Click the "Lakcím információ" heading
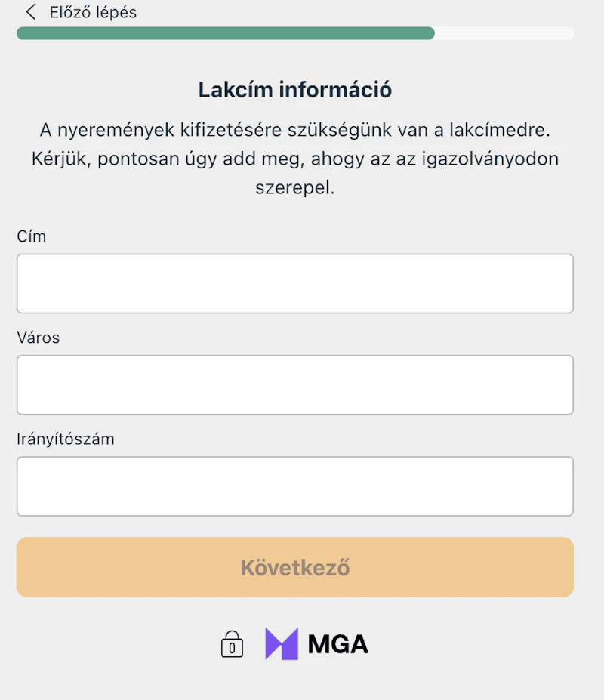 (x=295, y=90)
